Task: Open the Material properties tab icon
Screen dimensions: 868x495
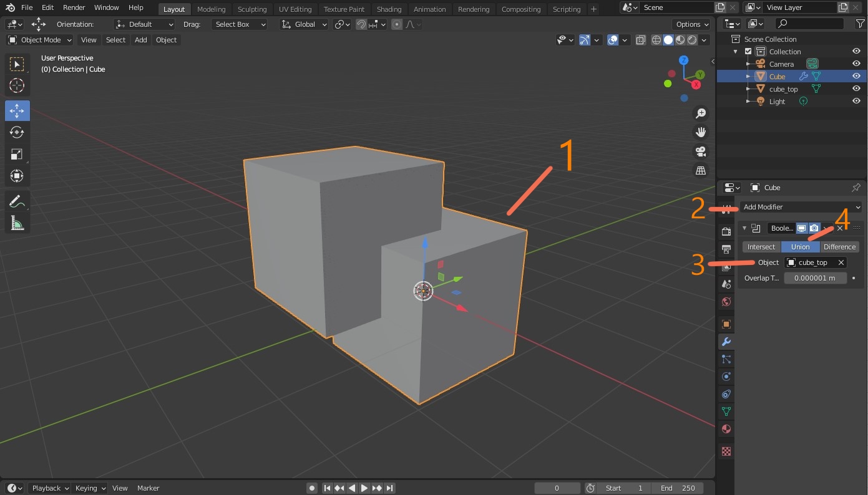Action: tap(726, 429)
